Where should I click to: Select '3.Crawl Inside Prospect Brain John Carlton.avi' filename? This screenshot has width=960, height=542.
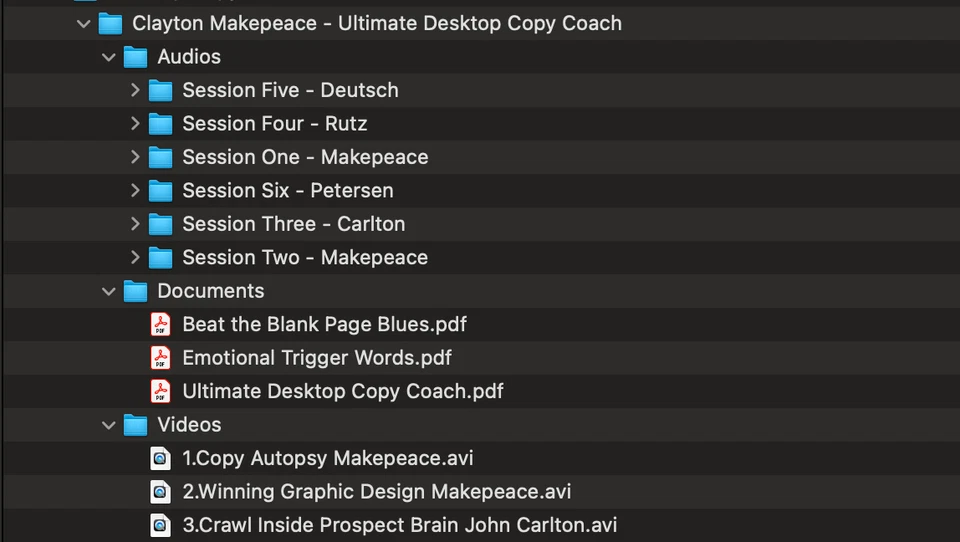tap(400, 525)
